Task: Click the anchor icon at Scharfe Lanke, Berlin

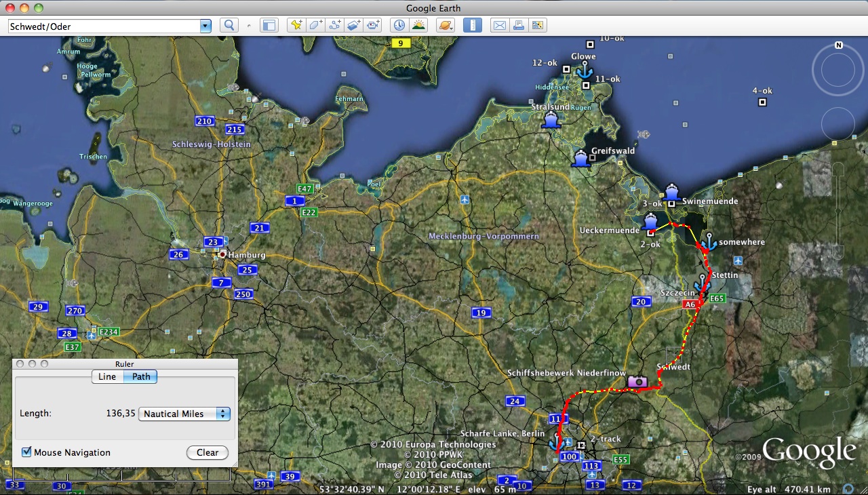Action: [x=557, y=442]
